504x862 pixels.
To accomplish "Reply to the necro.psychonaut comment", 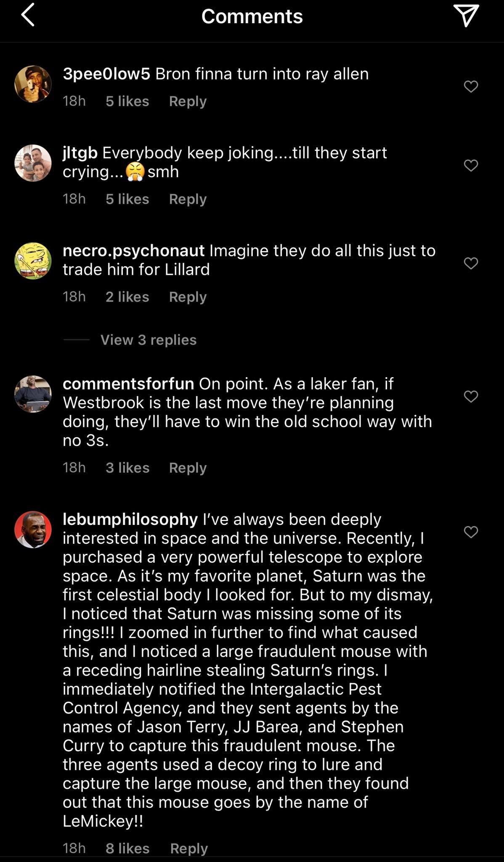I will coord(188,297).
